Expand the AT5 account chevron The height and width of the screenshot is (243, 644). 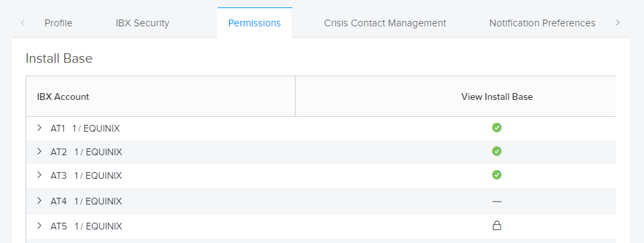coord(40,225)
